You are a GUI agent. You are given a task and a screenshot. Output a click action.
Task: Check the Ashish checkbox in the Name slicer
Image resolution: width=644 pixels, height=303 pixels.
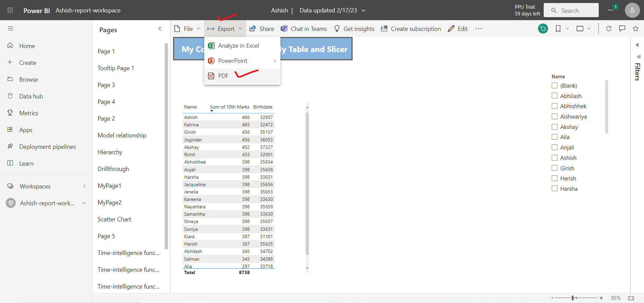(x=554, y=158)
